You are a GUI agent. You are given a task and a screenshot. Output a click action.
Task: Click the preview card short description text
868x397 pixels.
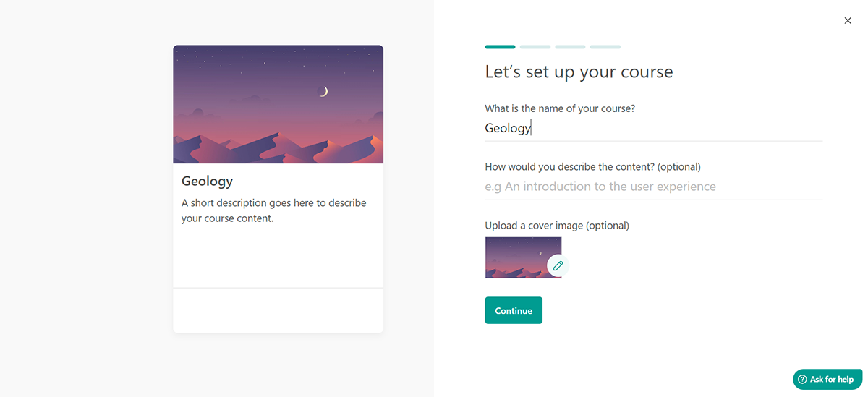[273, 210]
